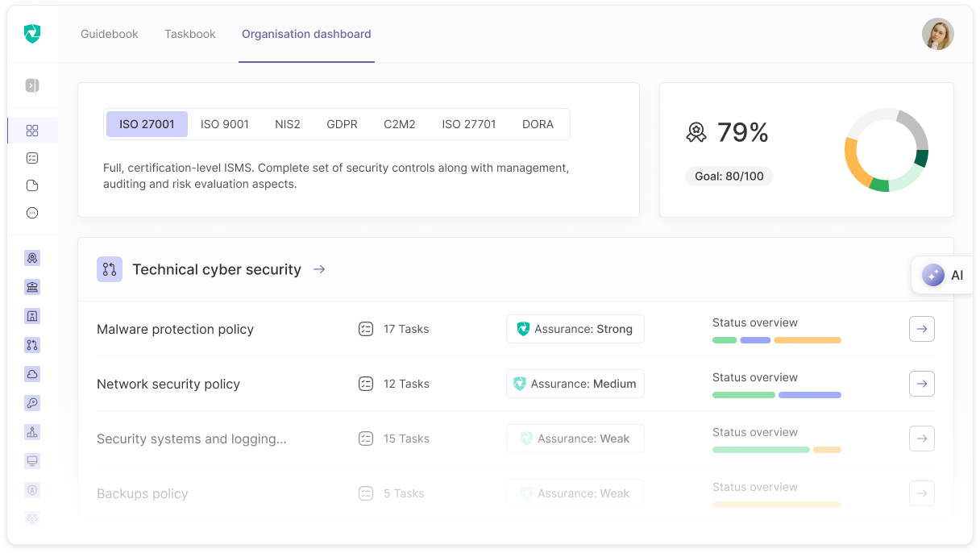
Task: Open the bank building icon in sidebar
Action: coord(32,287)
